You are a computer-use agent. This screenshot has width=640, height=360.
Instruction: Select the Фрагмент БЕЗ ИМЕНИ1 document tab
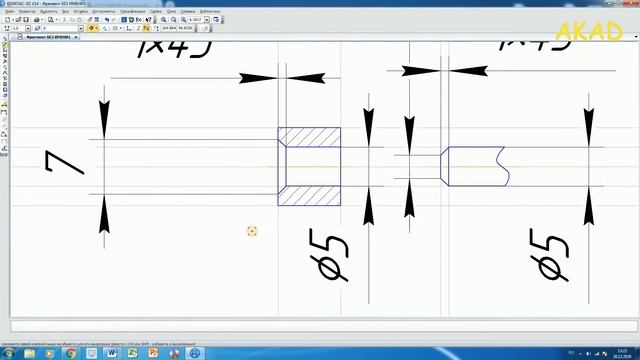point(48,37)
